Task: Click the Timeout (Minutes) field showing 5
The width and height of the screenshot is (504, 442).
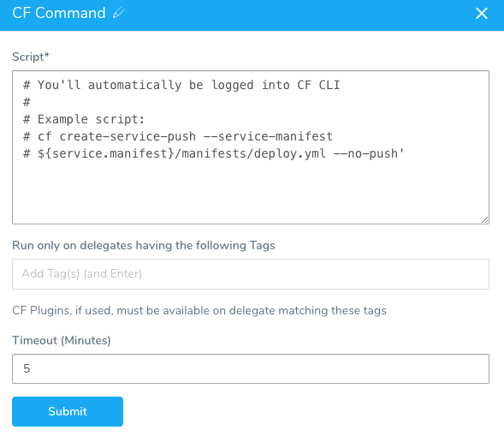Action: tap(251, 368)
